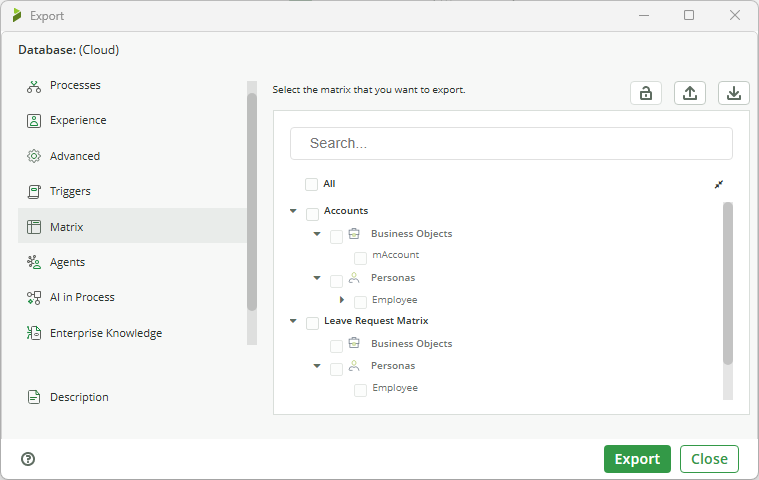
Task: Click the Description document icon
Action: point(34,397)
